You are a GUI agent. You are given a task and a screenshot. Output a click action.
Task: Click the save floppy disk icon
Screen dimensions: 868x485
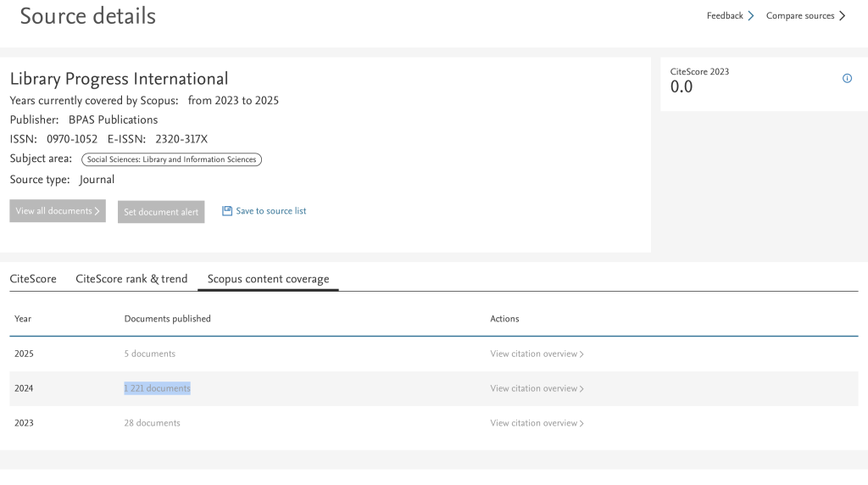click(227, 211)
